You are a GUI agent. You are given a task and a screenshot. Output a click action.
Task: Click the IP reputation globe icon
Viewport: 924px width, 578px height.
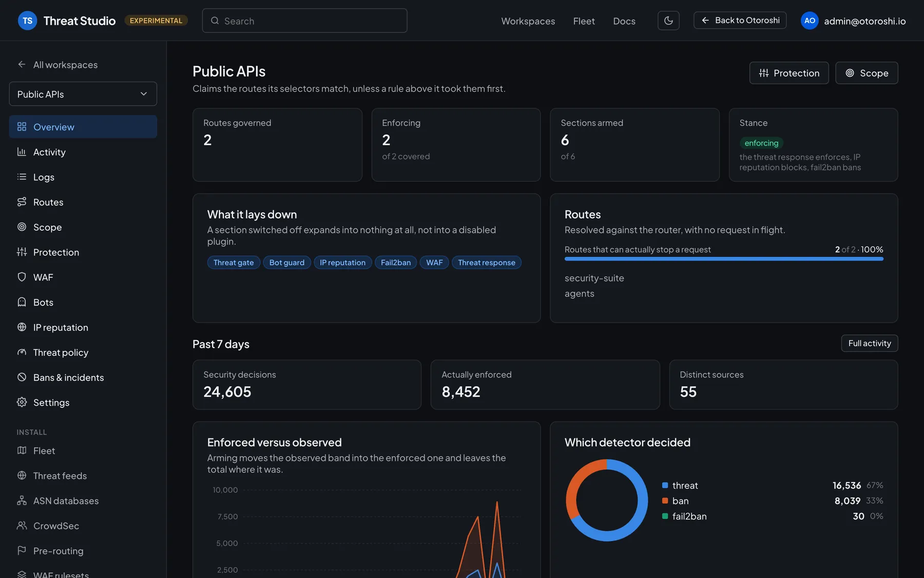point(22,327)
